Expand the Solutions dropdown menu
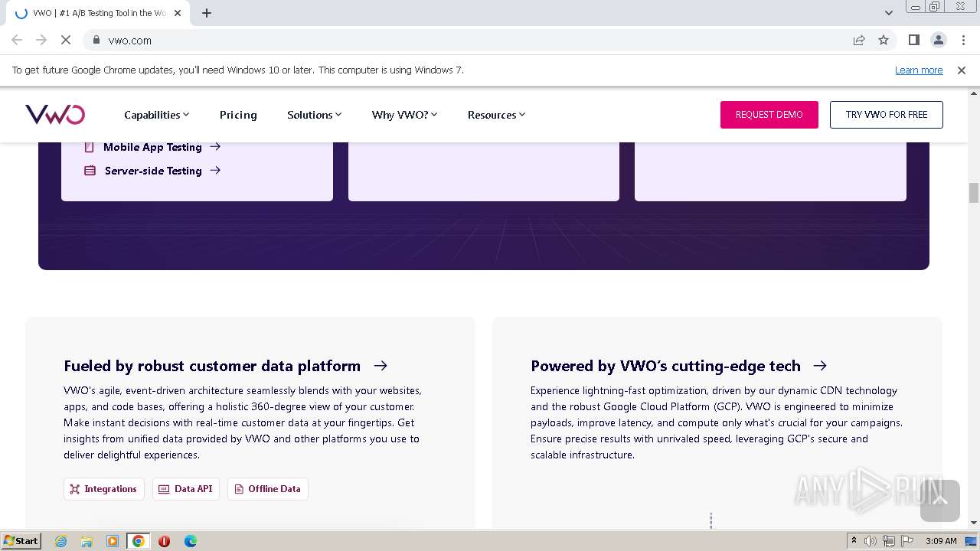Image resolution: width=980 pixels, height=551 pixels. click(314, 115)
